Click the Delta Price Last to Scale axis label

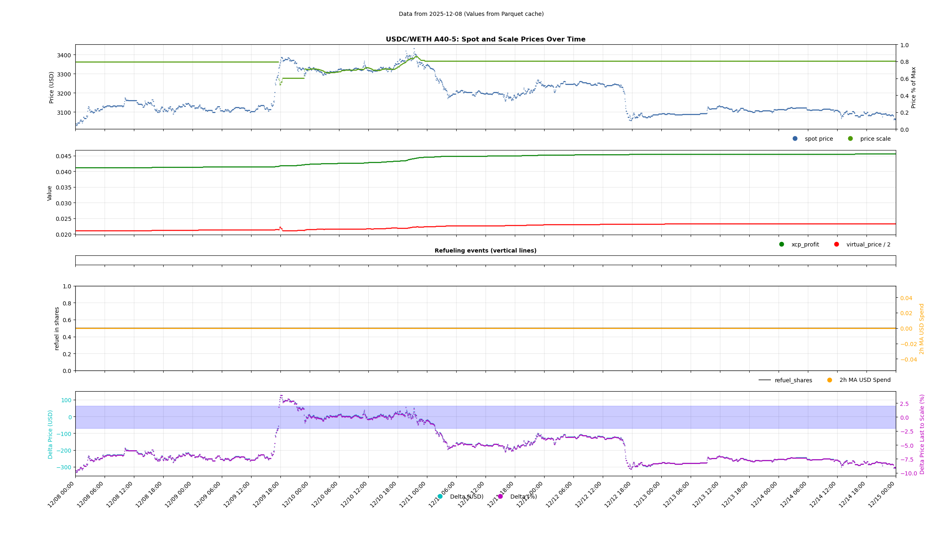point(922,434)
